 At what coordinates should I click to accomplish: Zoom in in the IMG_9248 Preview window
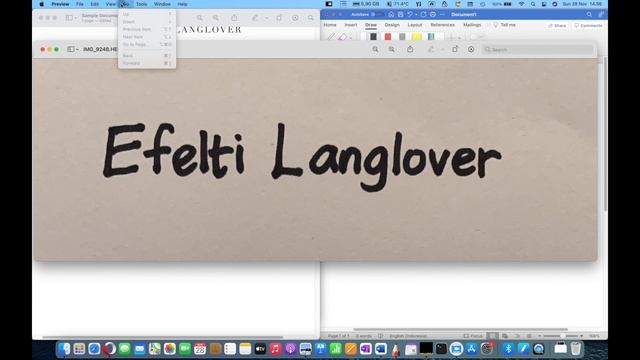click(391, 49)
